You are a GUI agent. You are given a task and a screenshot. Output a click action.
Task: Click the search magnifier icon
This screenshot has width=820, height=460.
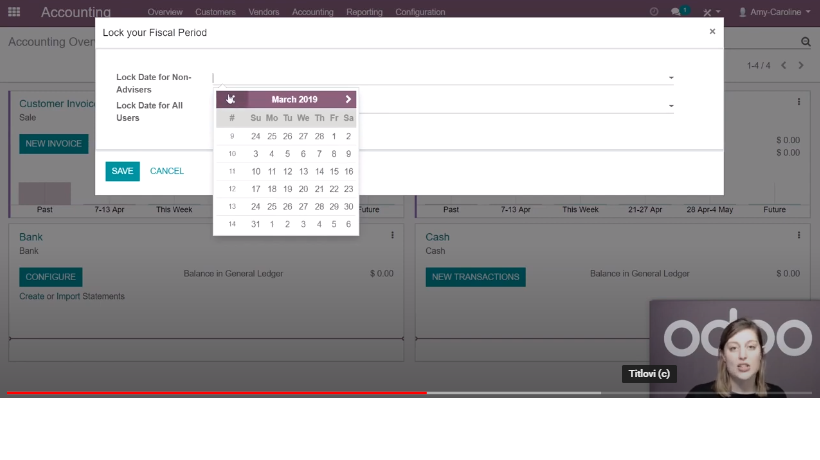[x=805, y=42]
